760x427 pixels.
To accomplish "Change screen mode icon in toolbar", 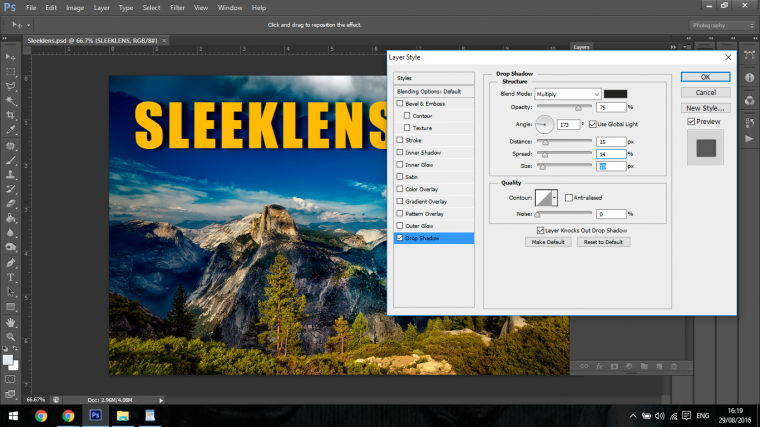I will pyautogui.click(x=10, y=394).
